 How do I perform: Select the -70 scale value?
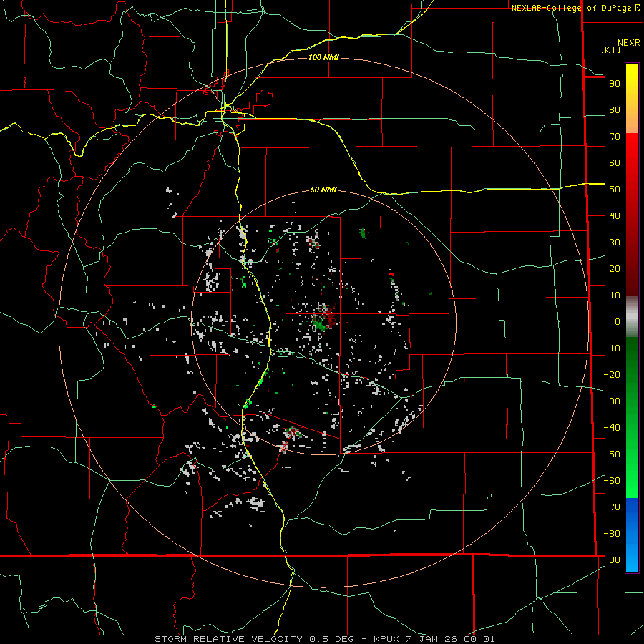612,507
